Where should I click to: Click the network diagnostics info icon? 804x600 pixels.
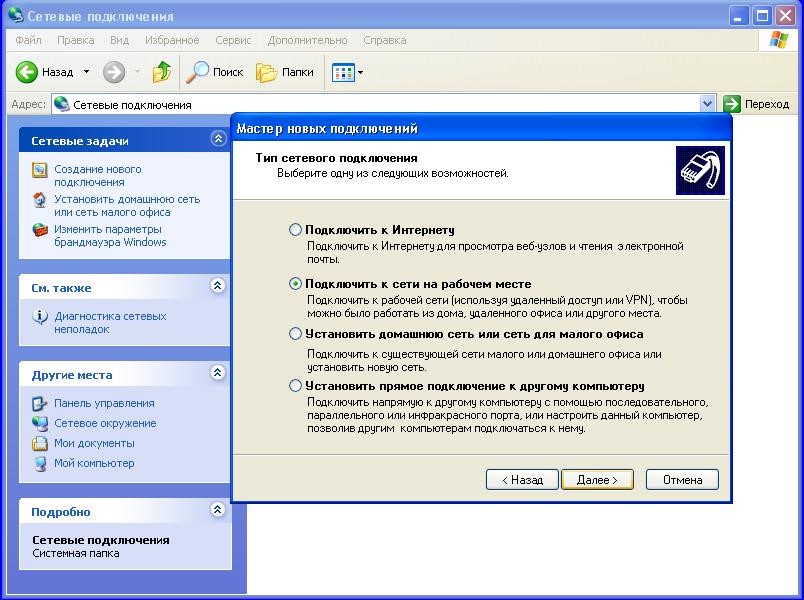point(39,316)
